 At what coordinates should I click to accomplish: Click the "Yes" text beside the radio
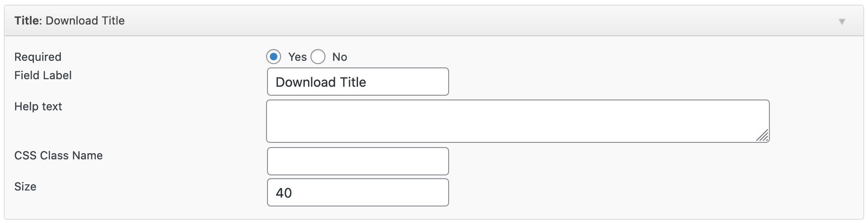[x=297, y=57]
